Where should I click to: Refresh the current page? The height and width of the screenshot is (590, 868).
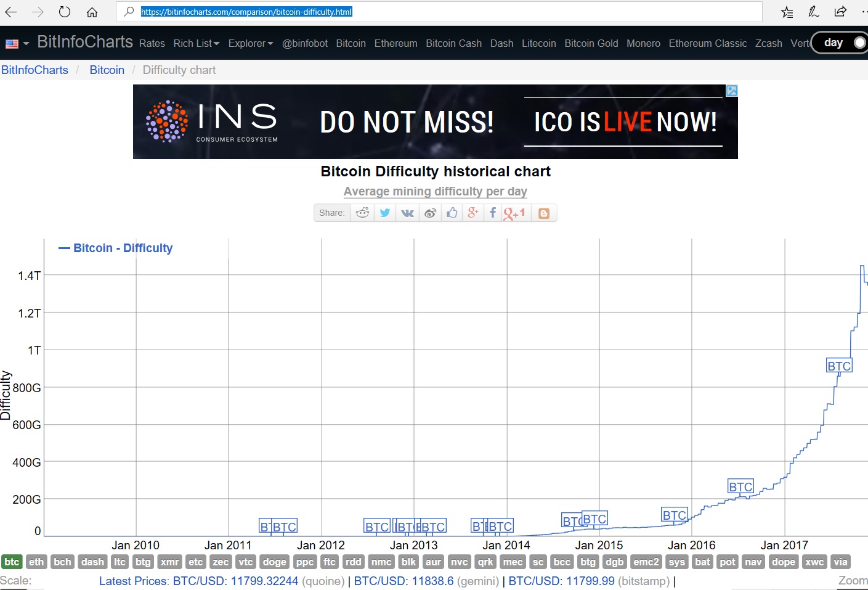[x=65, y=12]
